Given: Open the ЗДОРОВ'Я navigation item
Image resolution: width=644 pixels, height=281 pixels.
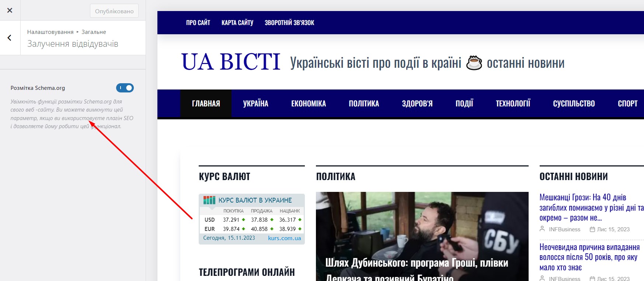Looking at the screenshot, I should (417, 103).
